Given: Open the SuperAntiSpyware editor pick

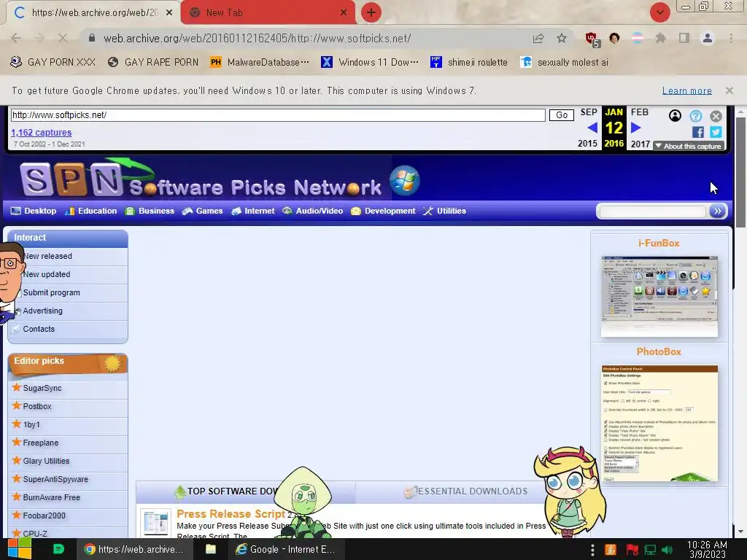Looking at the screenshot, I should coord(55,479).
